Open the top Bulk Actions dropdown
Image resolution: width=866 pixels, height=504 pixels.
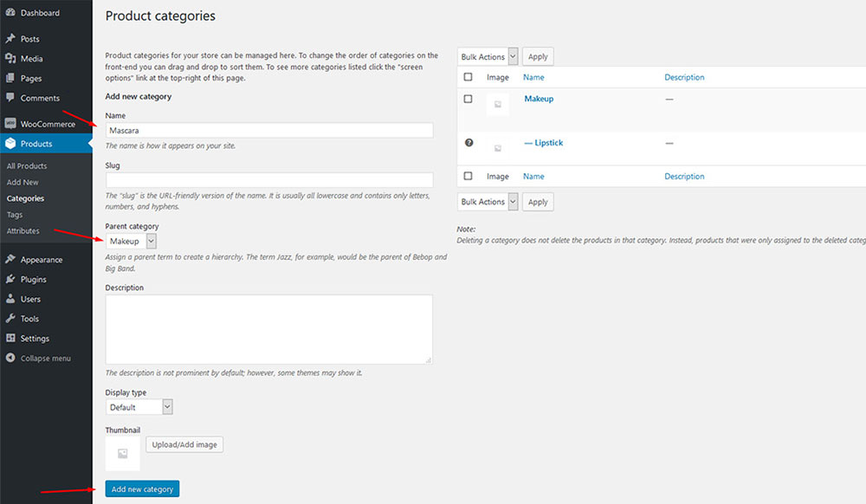[488, 56]
